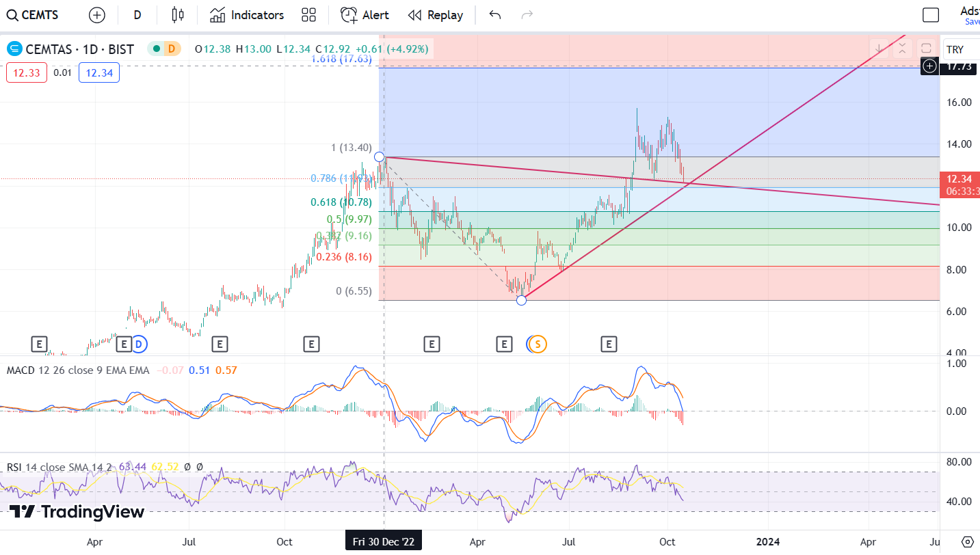Click the Adst layout name
This screenshot has width=980, height=555.
970,10
